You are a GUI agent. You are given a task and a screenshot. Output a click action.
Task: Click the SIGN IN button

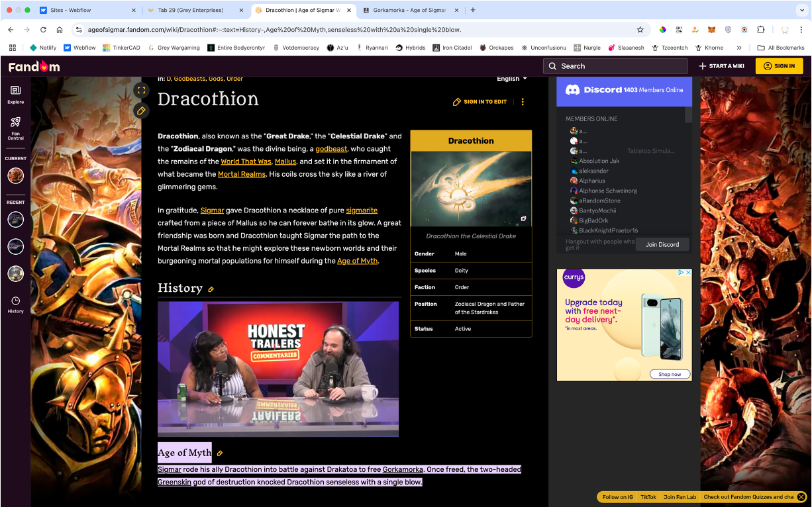click(779, 66)
